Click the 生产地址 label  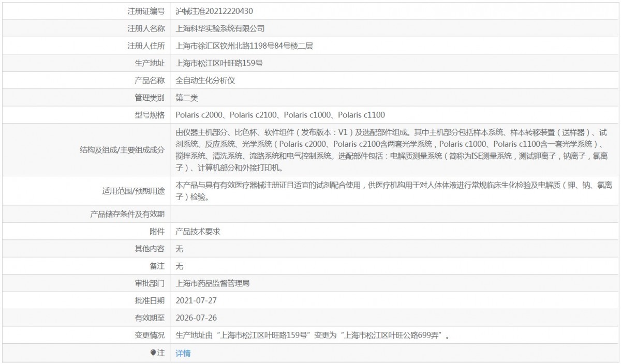tap(150, 63)
